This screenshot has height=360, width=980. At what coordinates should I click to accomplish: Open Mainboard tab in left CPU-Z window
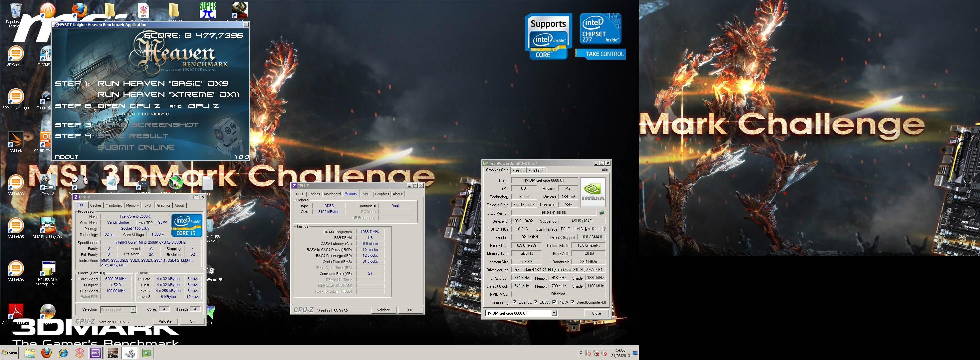click(x=114, y=205)
